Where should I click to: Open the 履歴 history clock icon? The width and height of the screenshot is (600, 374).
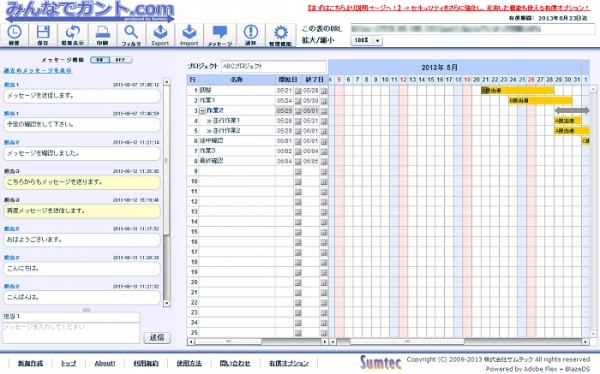14,35
